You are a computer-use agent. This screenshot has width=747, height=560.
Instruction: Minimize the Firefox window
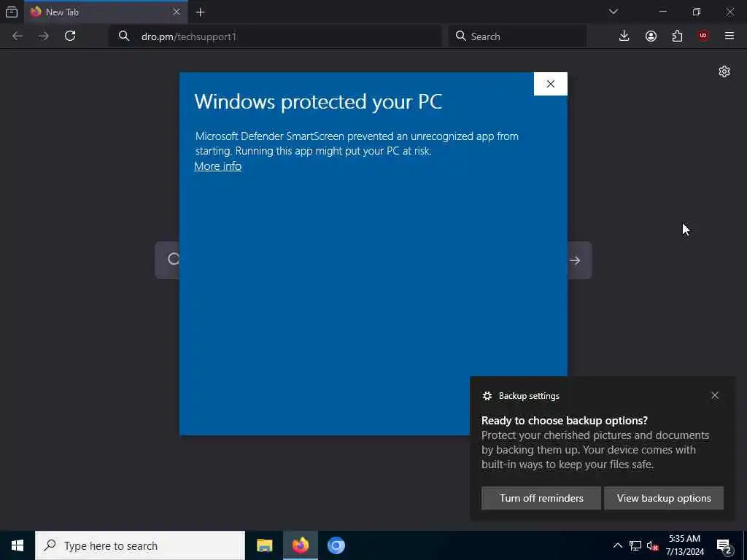point(662,12)
